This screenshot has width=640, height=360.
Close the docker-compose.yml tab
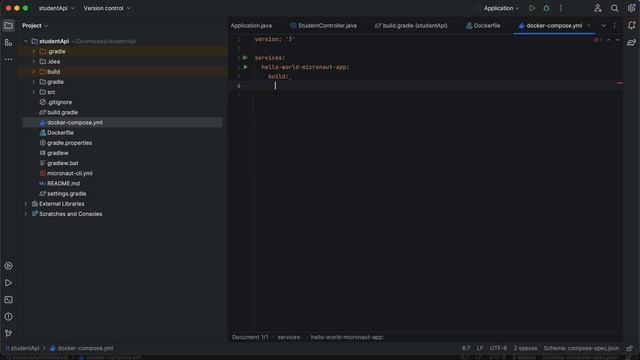(589, 25)
